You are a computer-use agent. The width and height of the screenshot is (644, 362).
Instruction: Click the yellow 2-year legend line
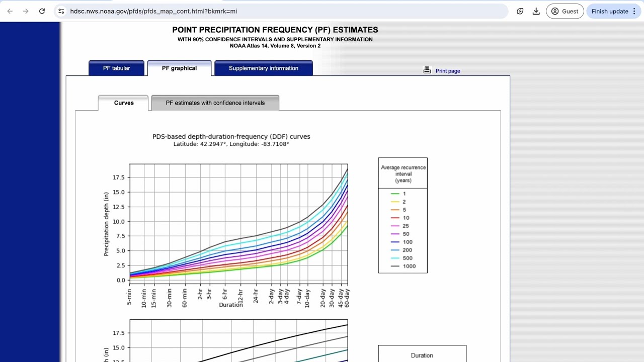(395, 202)
